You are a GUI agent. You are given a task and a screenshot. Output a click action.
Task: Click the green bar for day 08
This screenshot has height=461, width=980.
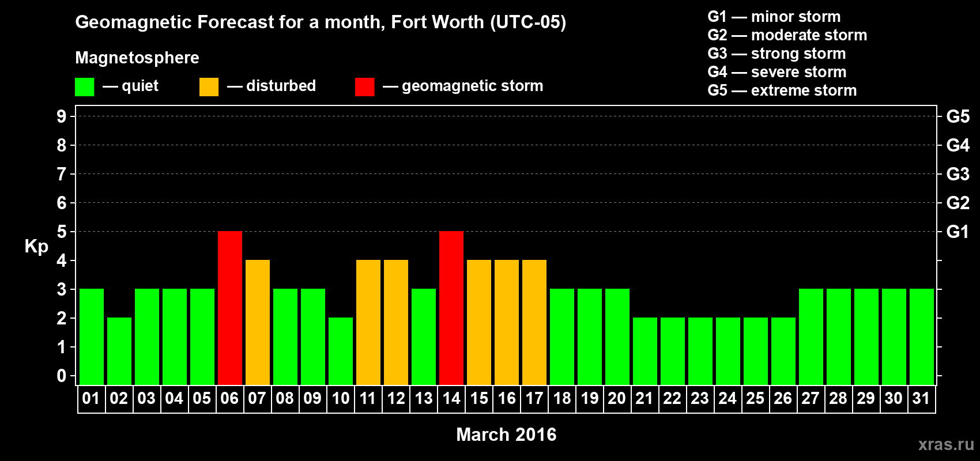[x=285, y=337]
